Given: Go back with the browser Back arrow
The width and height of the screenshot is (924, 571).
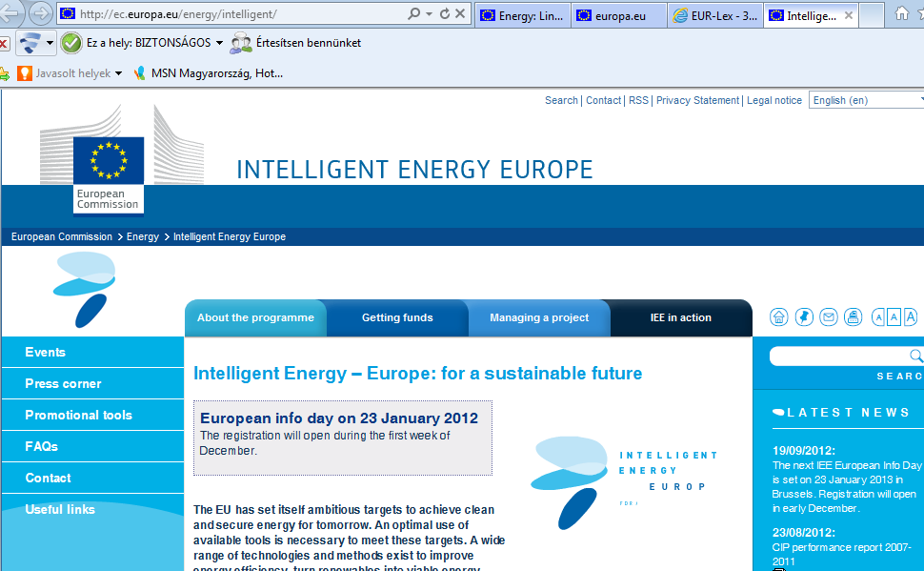Looking at the screenshot, I should [x=9, y=12].
